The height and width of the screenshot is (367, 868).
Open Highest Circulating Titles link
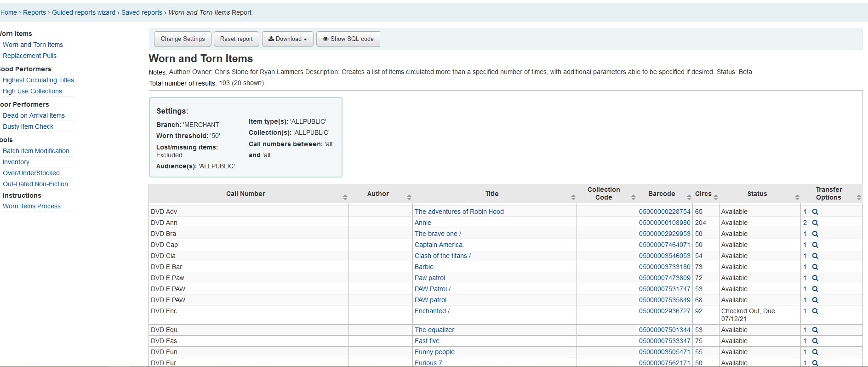(x=38, y=80)
